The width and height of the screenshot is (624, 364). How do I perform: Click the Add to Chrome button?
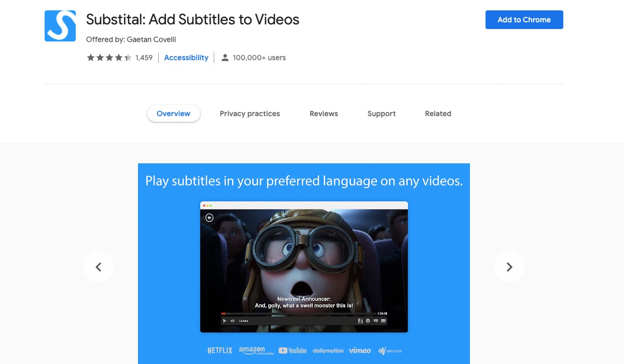click(x=524, y=20)
